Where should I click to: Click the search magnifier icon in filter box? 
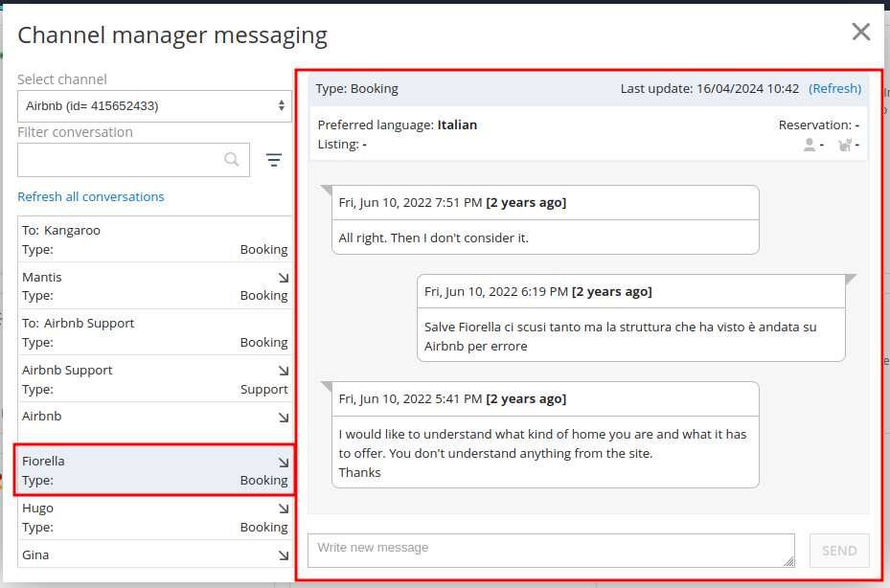[x=232, y=160]
